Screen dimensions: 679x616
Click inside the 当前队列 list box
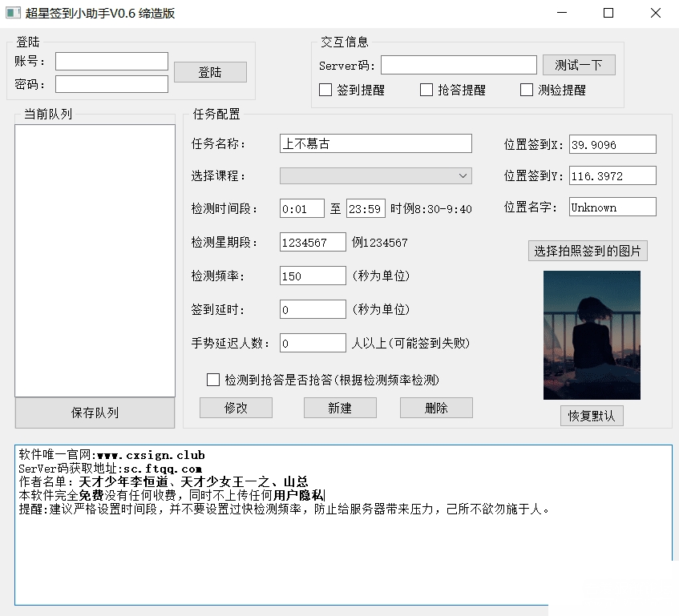pos(95,256)
